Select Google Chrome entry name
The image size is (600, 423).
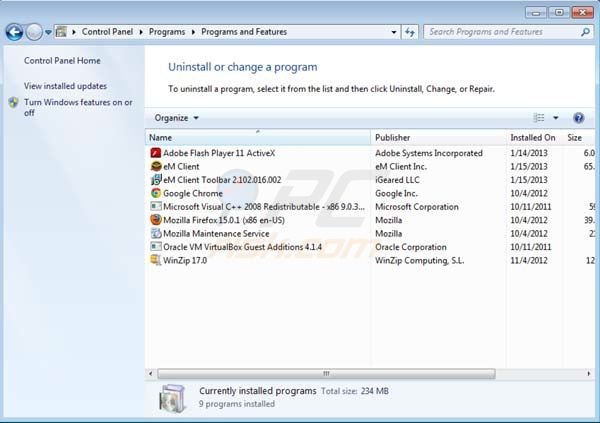(x=192, y=193)
